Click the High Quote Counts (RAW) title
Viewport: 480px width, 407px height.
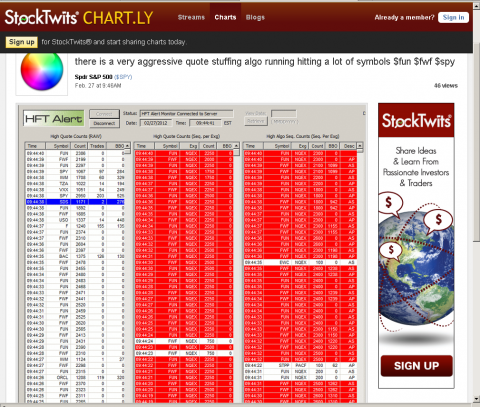pyautogui.click(x=76, y=136)
